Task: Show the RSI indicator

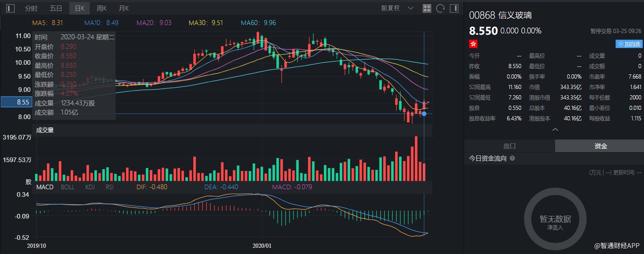Action: (x=109, y=187)
